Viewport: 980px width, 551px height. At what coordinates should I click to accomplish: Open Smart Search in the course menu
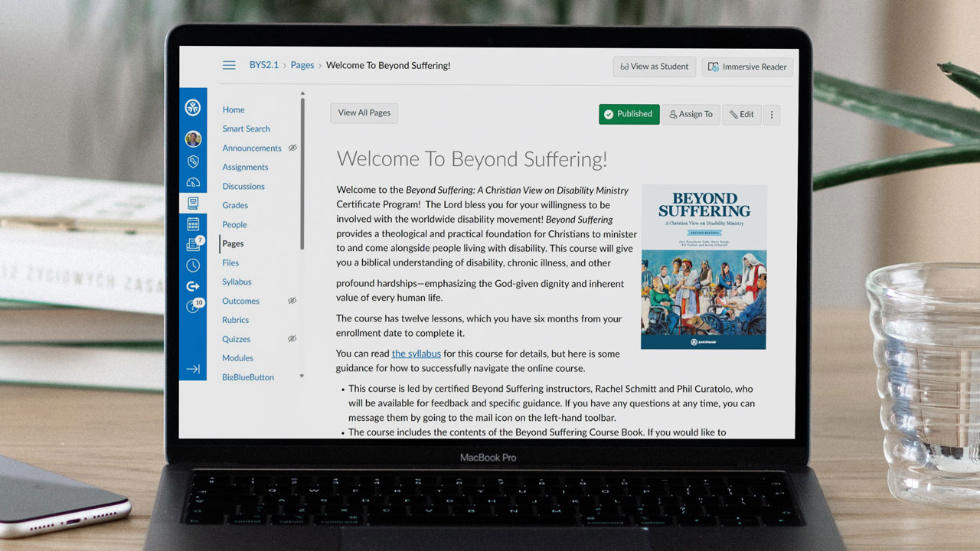pos(246,129)
